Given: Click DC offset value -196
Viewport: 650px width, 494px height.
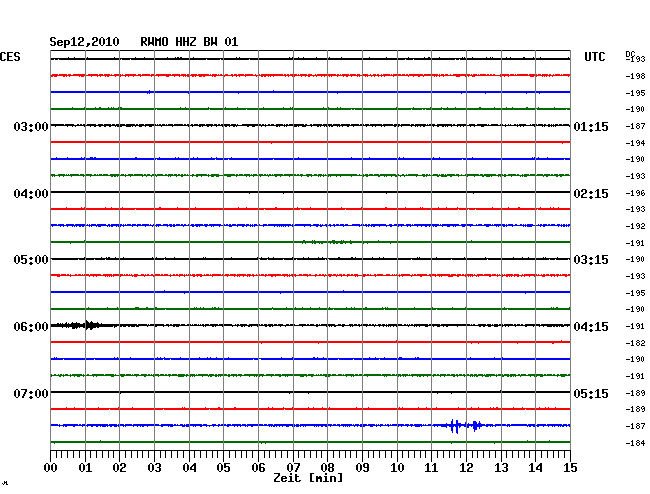Looking at the screenshot, I should [635, 193].
